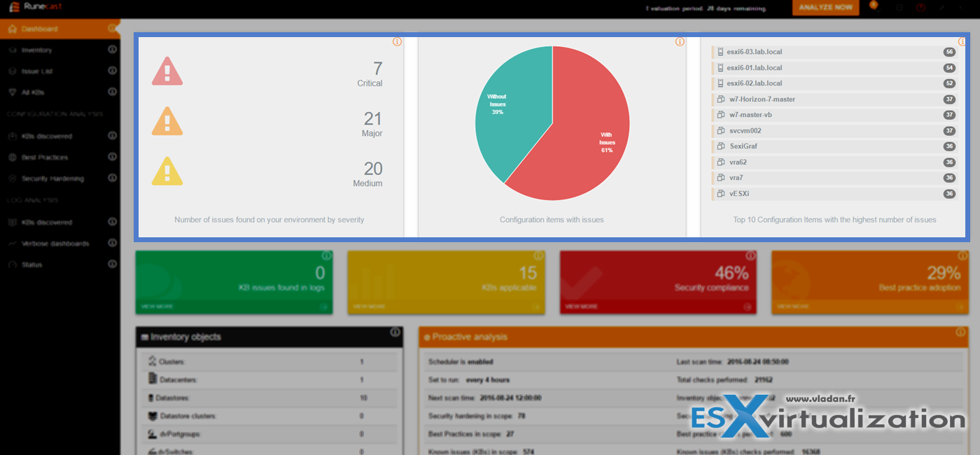Click the ANALYZE NOW button
Screen dimensions: 980x455
825,8
